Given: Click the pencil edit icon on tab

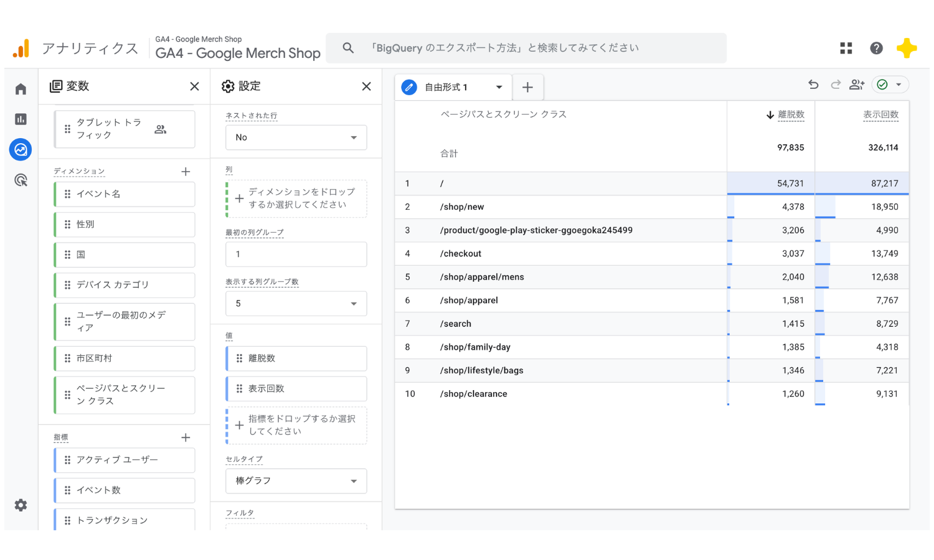Looking at the screenshot, I should pos(409,87).
